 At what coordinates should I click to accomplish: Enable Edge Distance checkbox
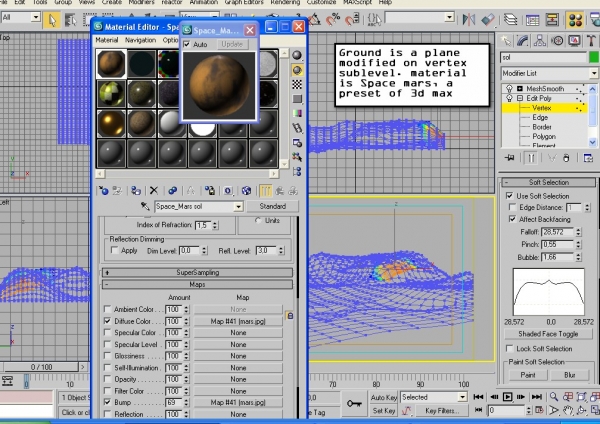[x=512, y=207]
